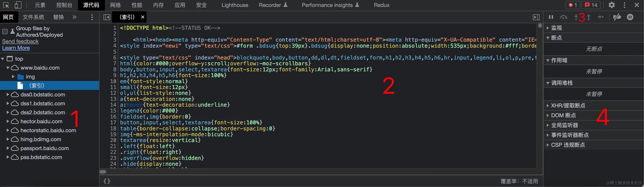Image resolution: width=644 pixels, height=187 pixels.
Task: Click the step into function arrow
Action: pyautogui.click(x=576, y=17)
